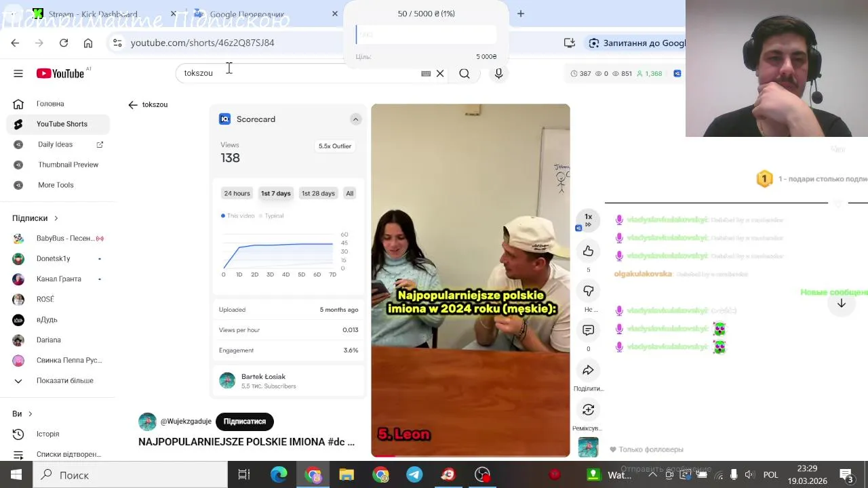Share the Short via arrow icon
The image size is (868, 488).
click(588, 370)
